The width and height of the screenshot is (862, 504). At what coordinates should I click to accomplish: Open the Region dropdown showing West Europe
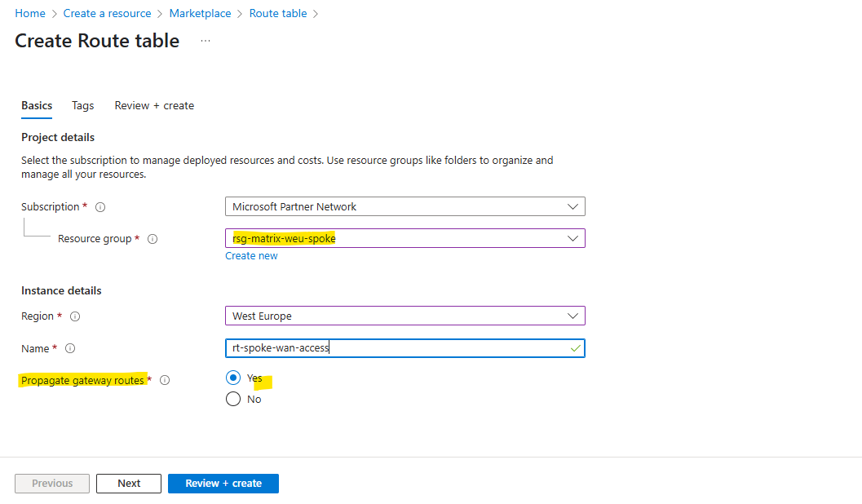pos(405,316)
